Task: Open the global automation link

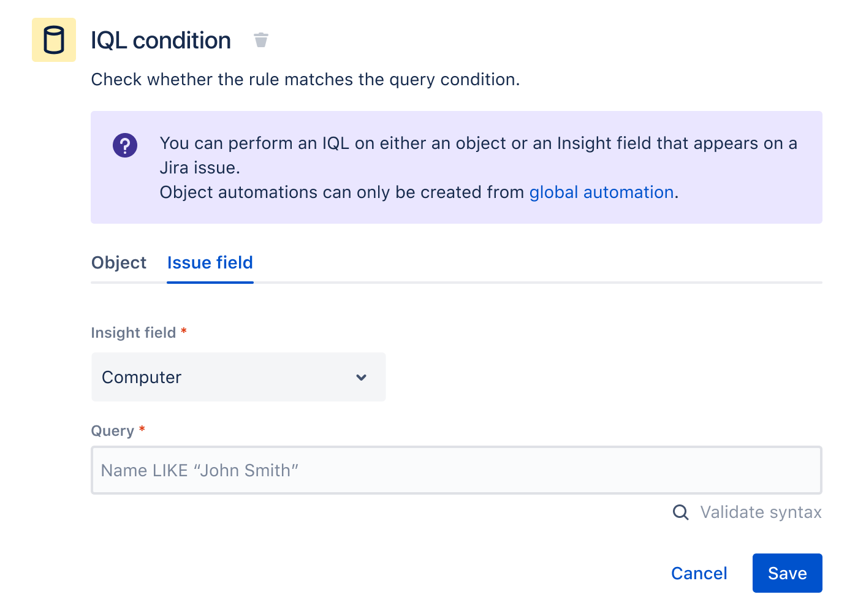Action: pos(601,192)
